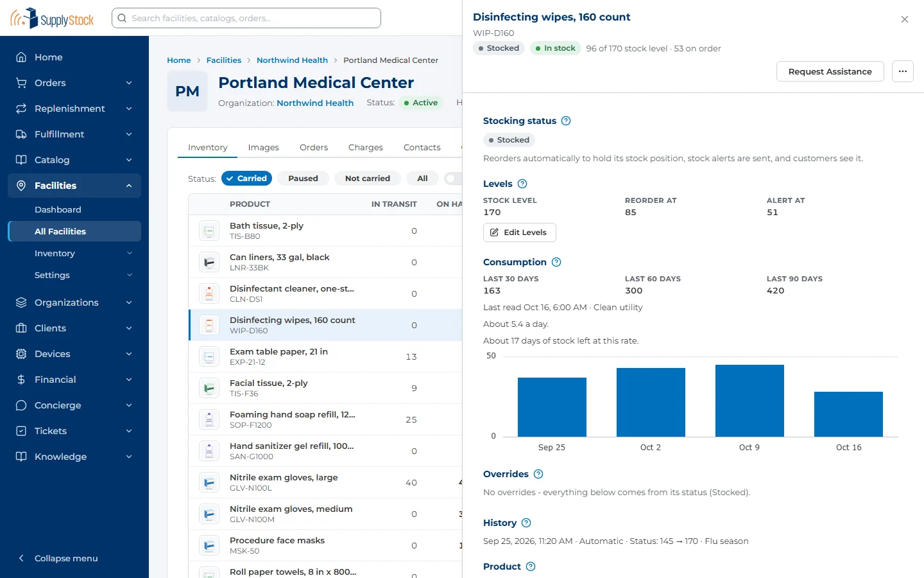Viewport: 924px width, 578px height.
Task: Click the Devices sidebar icon
Action: (x=21, y=354)
